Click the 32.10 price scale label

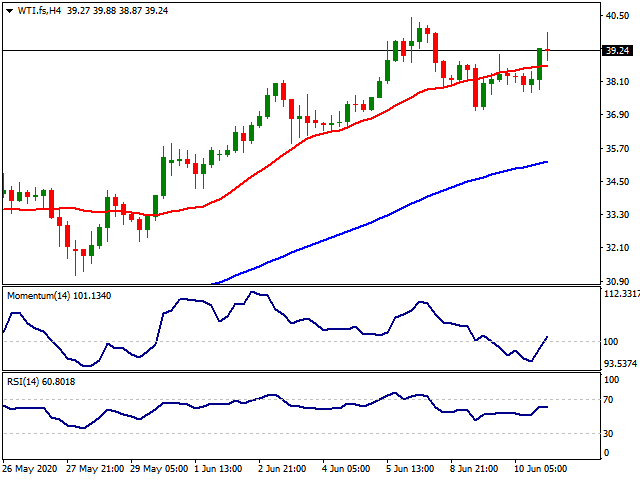617,248
